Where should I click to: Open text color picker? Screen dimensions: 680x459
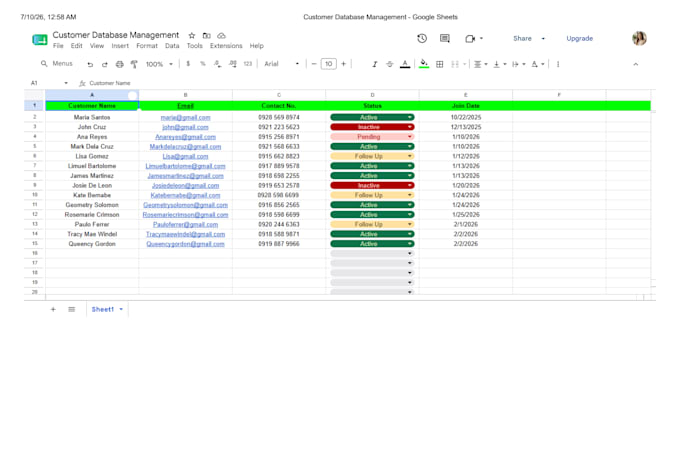[405, 64]
